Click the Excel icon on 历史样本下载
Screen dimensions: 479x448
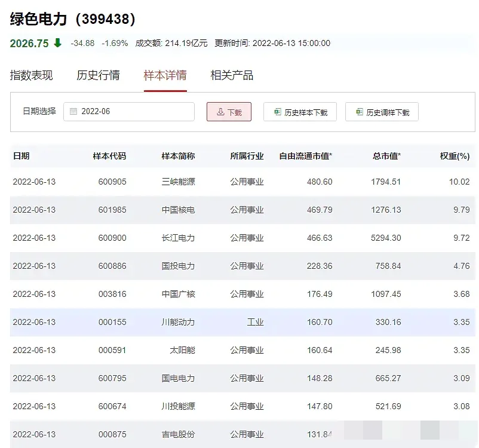(277, 112)
